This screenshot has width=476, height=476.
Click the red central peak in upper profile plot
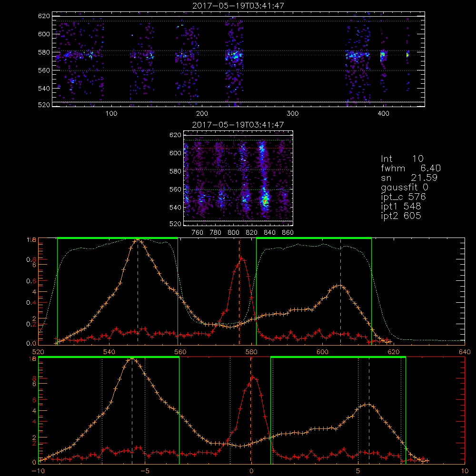click(x=242, y=258)
